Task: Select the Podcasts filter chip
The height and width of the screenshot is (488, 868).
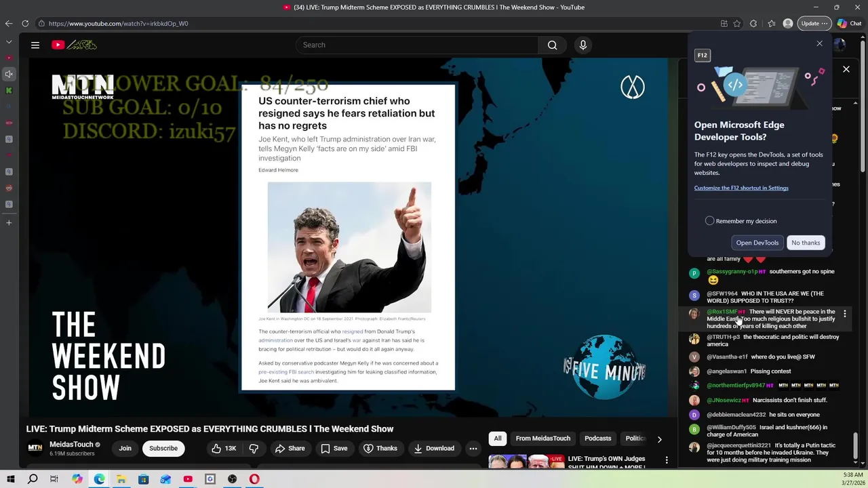Action: 597,438
